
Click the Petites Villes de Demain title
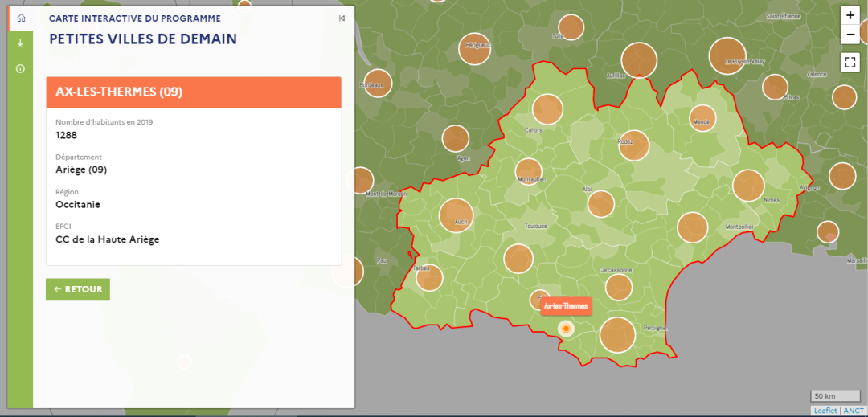(x=143, y=39)
